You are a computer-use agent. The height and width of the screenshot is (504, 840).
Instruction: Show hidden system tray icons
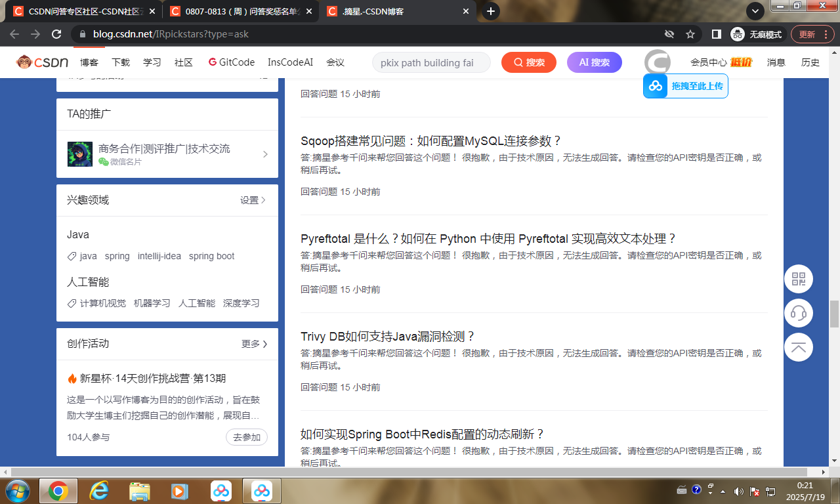coord(723,491)
